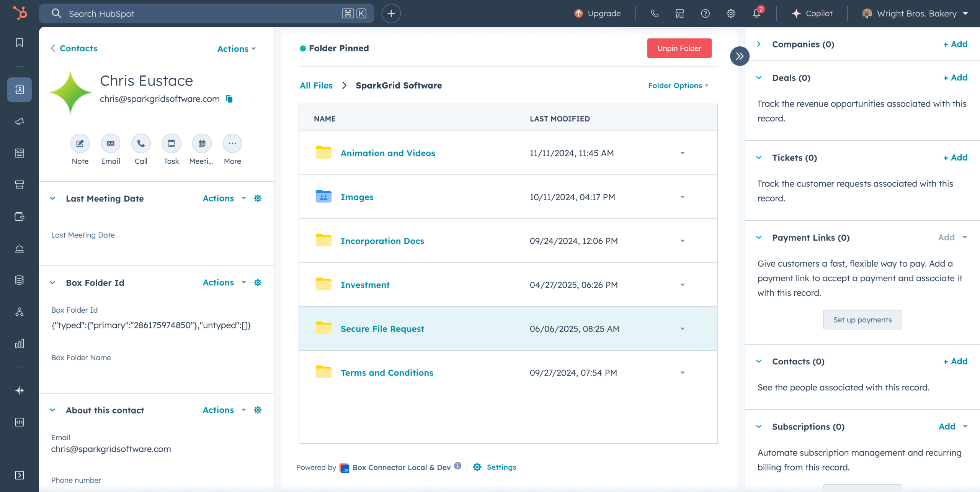Open the Content sidebar icon
The height and width of the screenshot is (492, 980).
[x=20, y=153]
